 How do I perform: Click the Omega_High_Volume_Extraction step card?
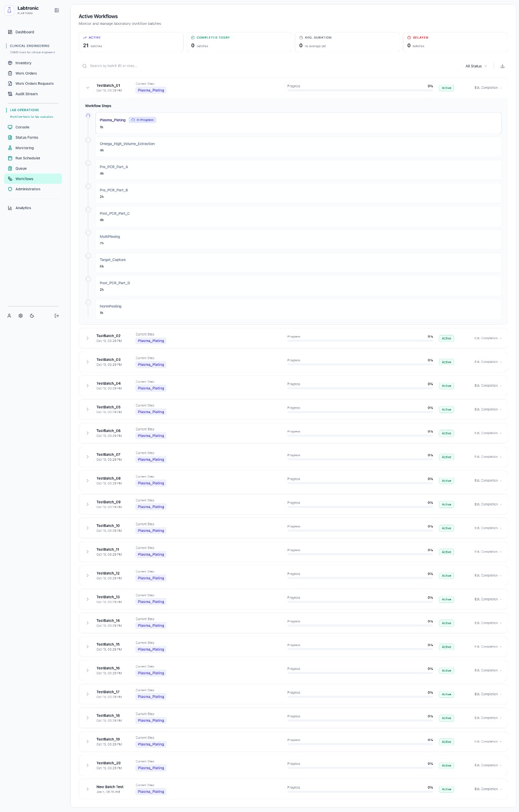[298, 147]
